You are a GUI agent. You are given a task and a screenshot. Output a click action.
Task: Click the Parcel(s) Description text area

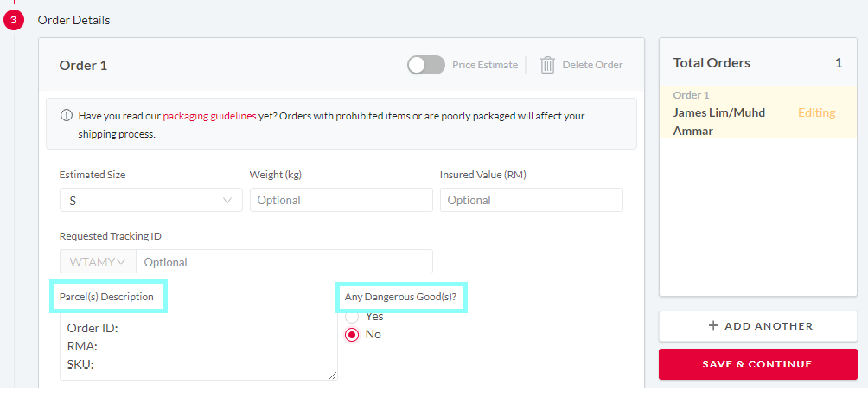click(x=199, y=345)
